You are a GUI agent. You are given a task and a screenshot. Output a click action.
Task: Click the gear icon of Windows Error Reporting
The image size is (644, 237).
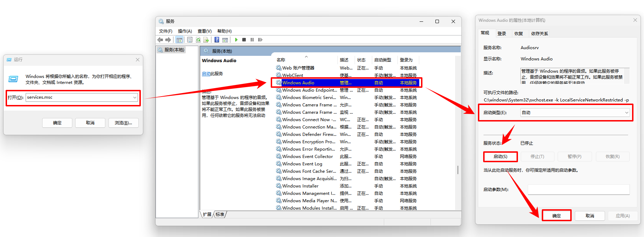pos(279,149)
